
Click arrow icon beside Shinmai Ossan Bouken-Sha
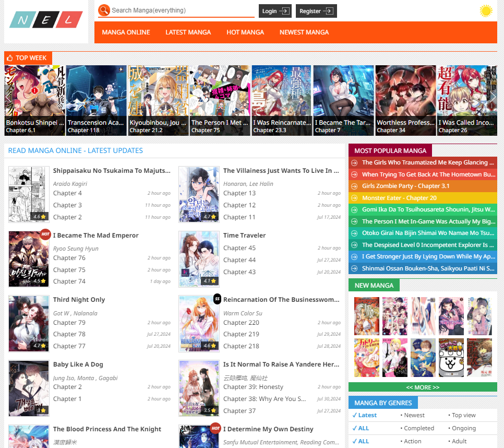coord(354,268)
